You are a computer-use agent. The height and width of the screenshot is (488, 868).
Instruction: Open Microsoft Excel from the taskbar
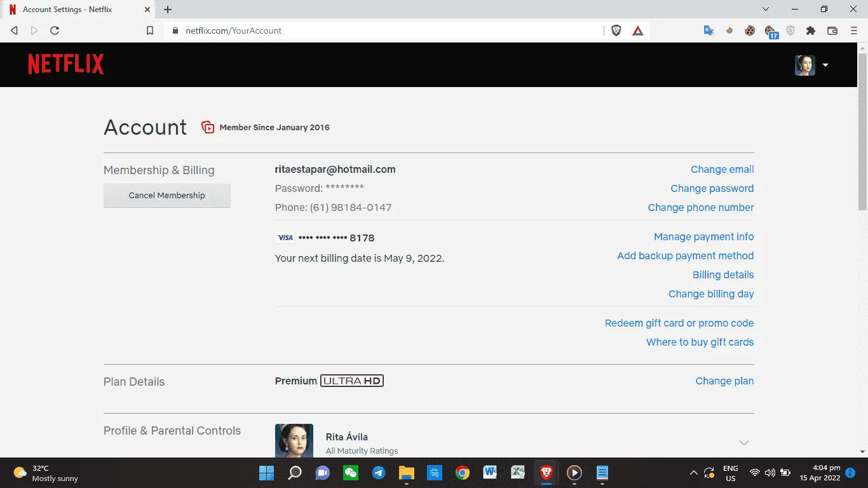518,473
